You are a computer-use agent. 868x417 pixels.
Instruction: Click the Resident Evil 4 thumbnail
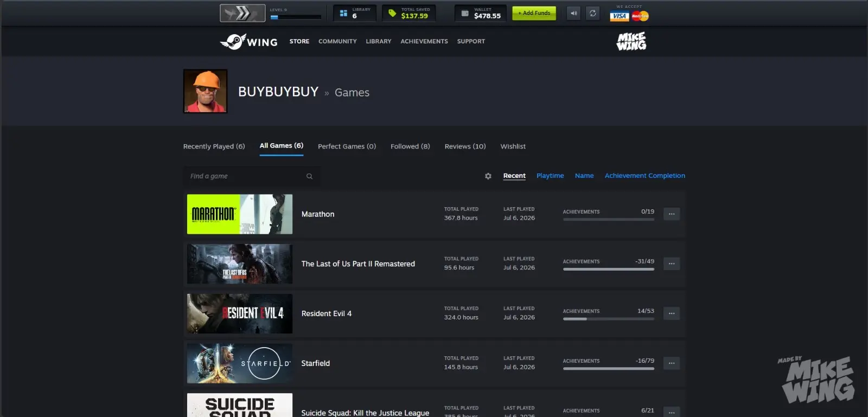(x=240, y=313)
